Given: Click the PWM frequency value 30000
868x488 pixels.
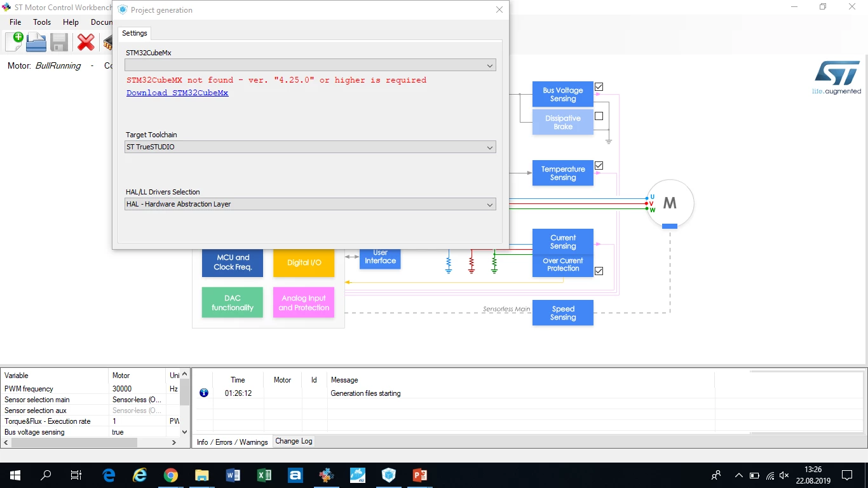Looking at the screenshot, I should click(x=122, y=389).
